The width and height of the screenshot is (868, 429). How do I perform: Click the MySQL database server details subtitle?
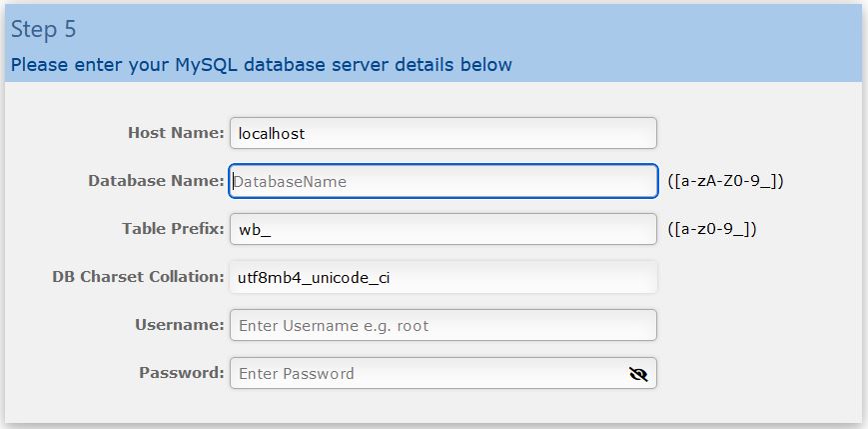coord(262,65)
